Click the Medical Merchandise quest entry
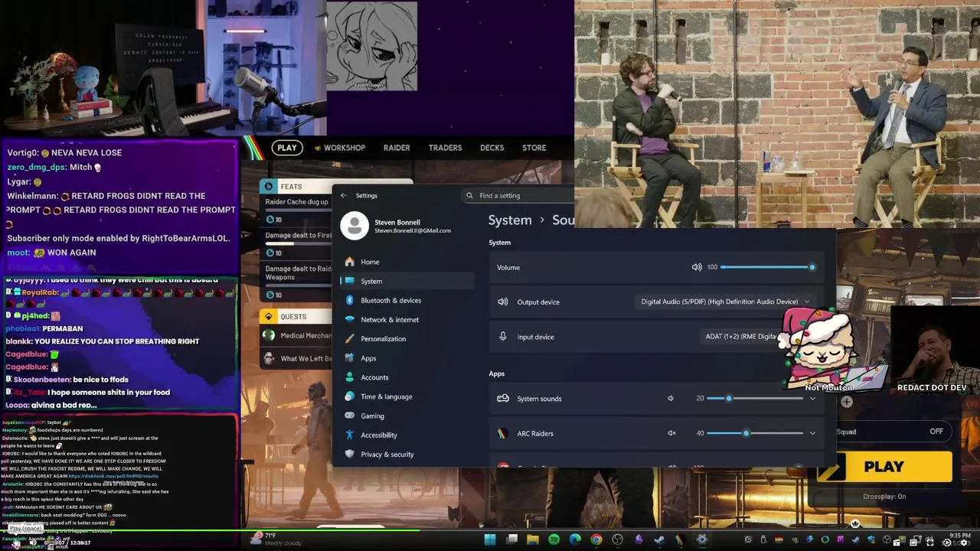 (297, 335)
